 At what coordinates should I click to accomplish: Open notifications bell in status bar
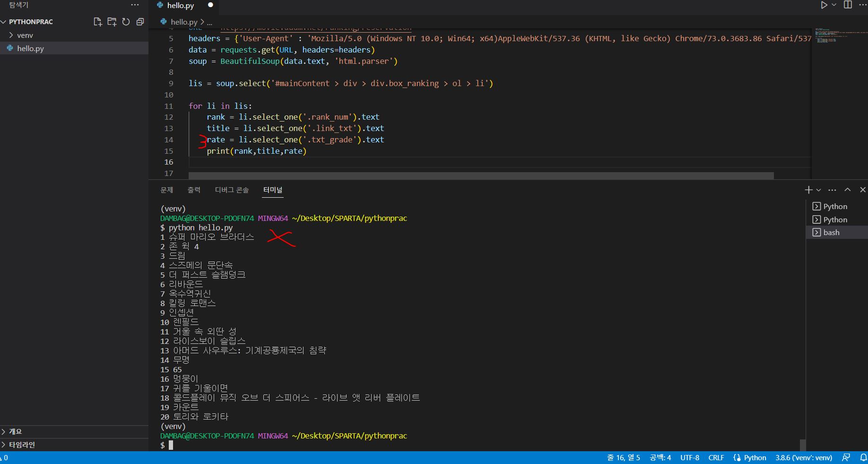(x=863, y=457)
